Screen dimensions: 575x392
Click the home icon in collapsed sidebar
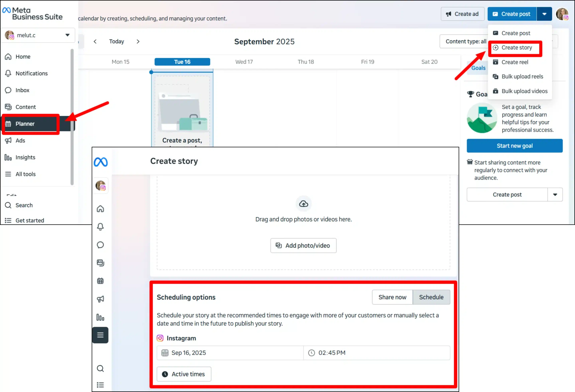pyautogui.click(x=100, y=209)
